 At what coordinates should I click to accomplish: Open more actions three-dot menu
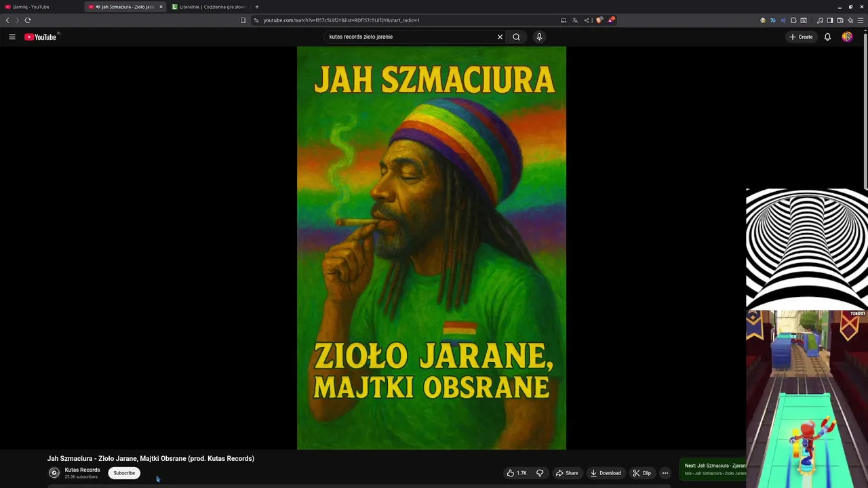(665, 473)
